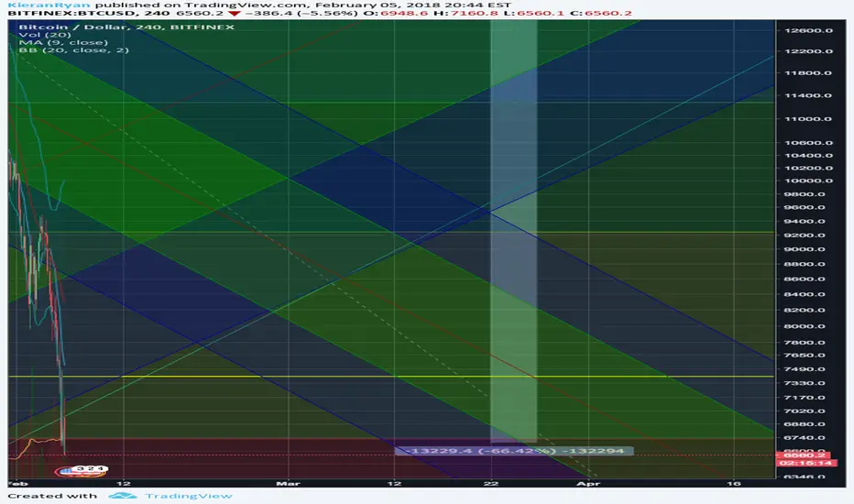
Task: Select the O:6948.6 open value in header
Action: point(396,13)
